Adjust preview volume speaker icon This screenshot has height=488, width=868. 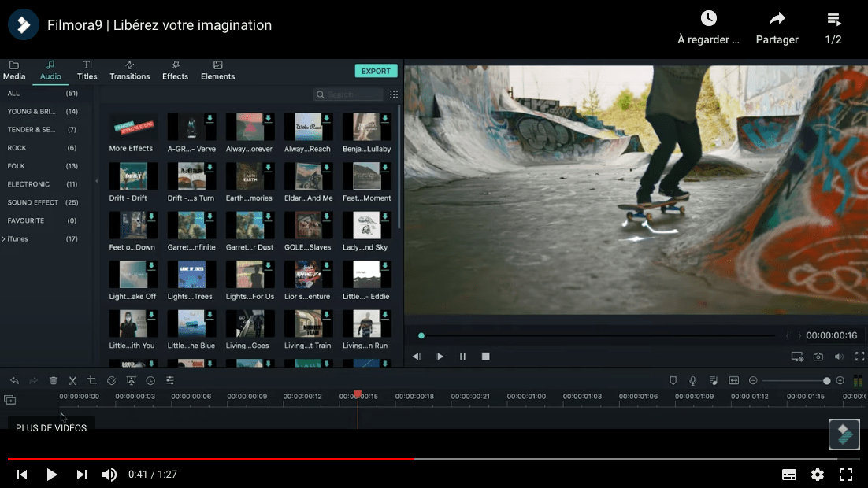839,357
